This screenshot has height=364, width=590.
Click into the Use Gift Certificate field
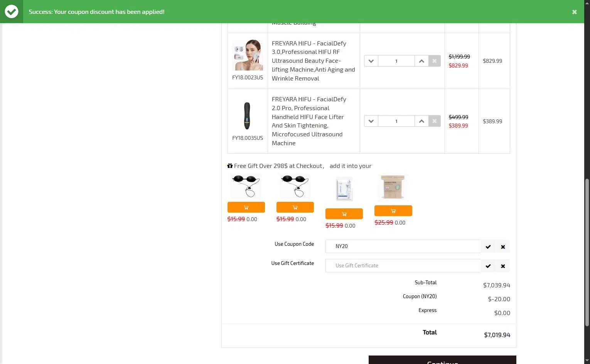(x=403, y=266)
